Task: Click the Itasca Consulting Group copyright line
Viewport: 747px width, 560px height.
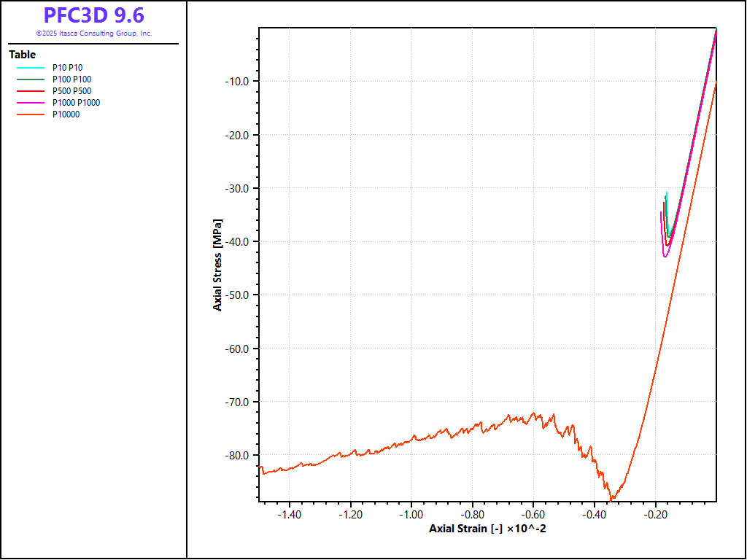Action: (x=93, y=34)
